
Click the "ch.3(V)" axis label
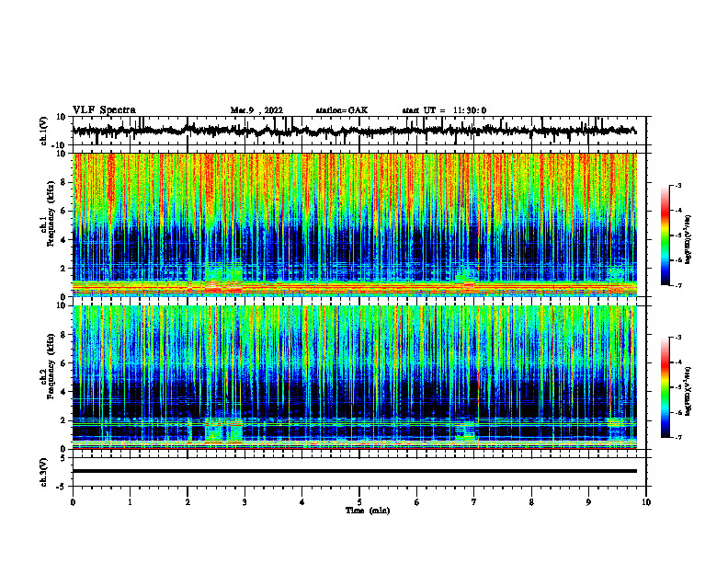[43, 472]
